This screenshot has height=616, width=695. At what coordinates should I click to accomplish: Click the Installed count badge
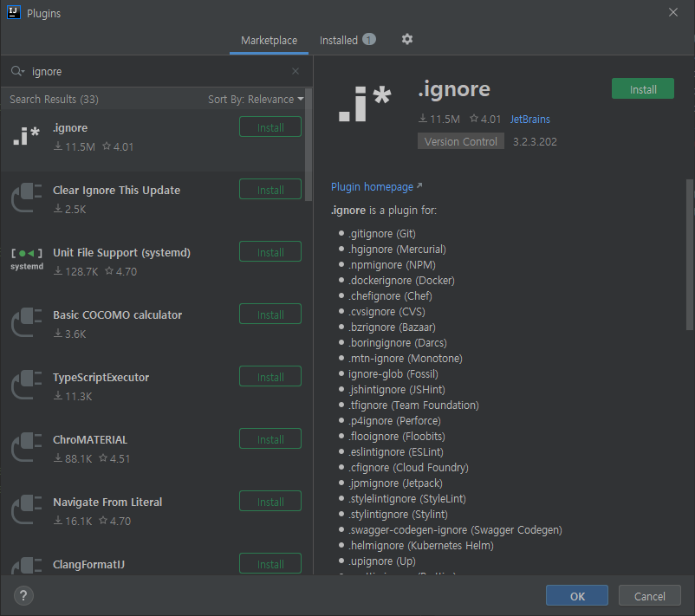369,40
